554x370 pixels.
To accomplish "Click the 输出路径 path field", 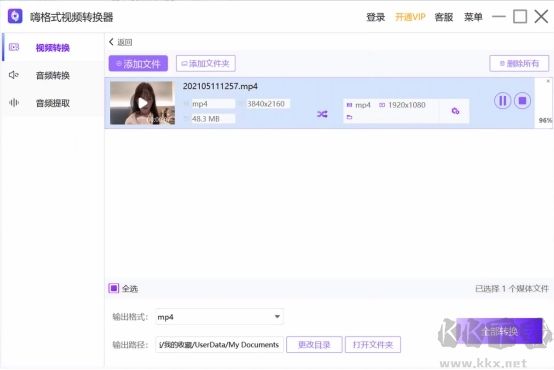I will pyautogui.click(x=219, y=345).
